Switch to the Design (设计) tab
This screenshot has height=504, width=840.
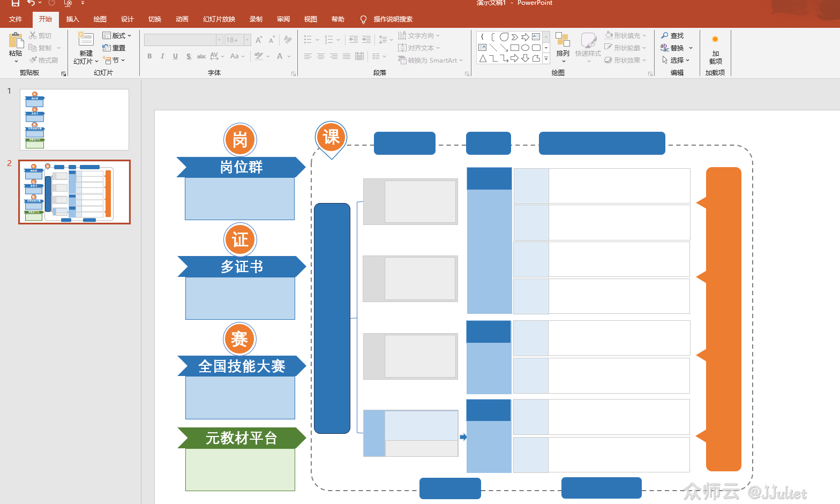tap(127, 19)
